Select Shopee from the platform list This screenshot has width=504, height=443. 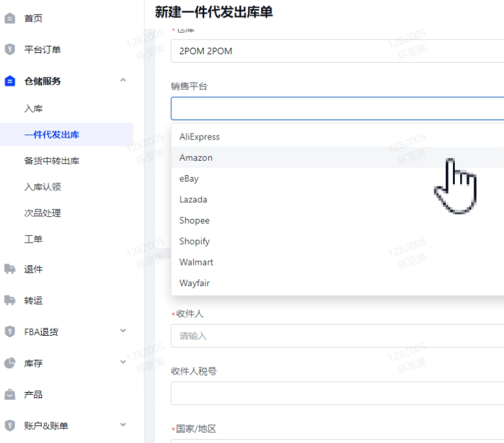[x=337, y=220]
